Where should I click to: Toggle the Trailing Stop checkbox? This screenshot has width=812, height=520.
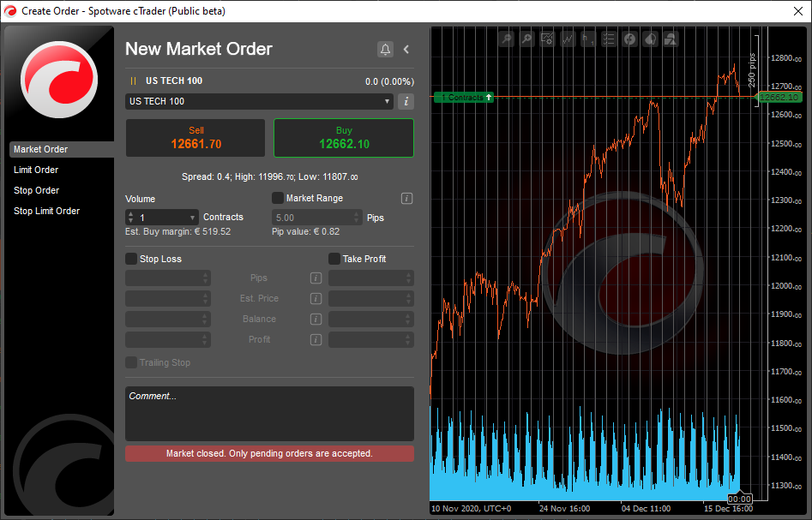coord(131,362)
